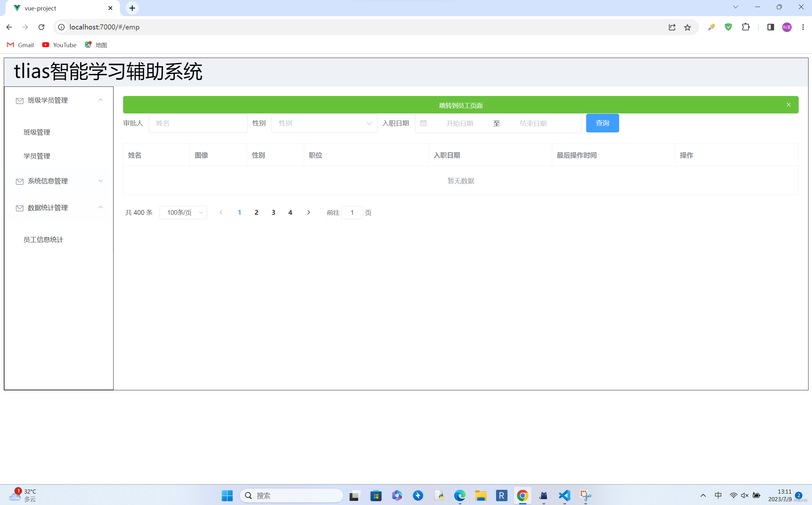Click the next page arrow in pagination
Screen dimensions: 812x505
(x=309, y=212)
